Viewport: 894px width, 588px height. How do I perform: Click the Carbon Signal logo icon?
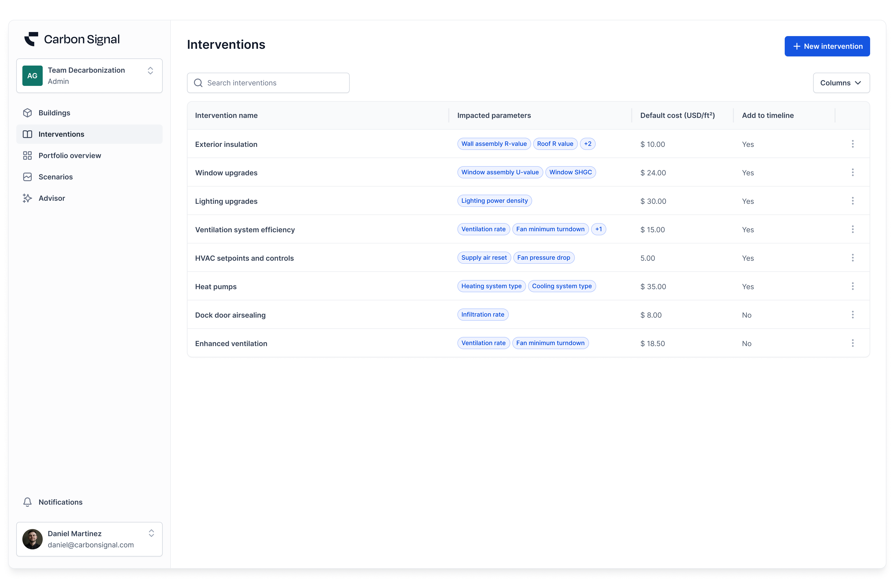(x=32, y=39)
